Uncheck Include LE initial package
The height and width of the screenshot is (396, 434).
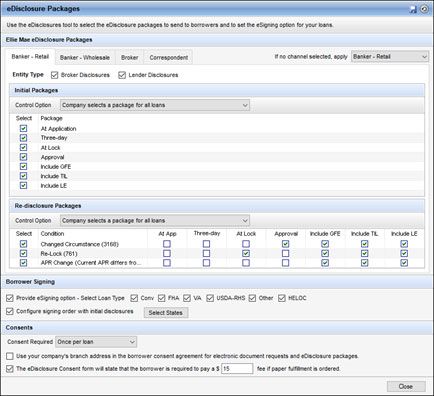23,185
